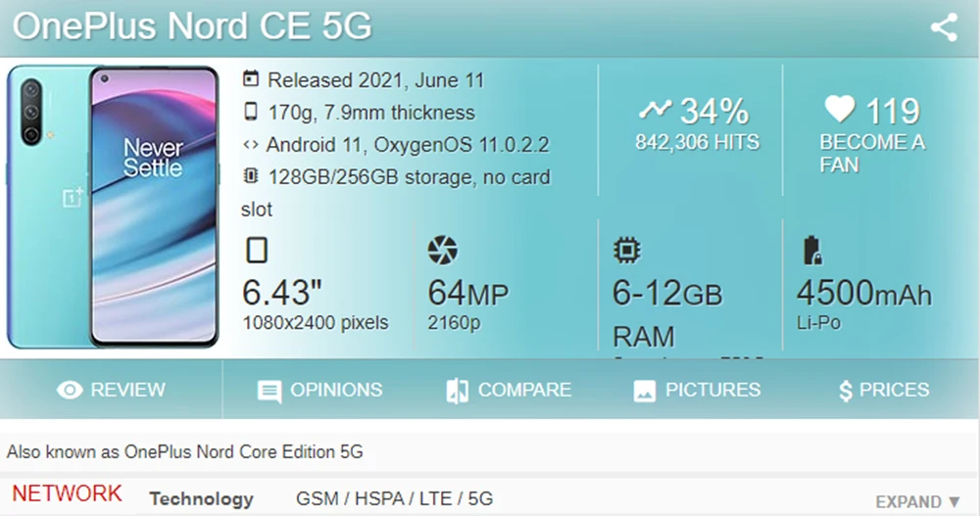Open the Opinions tab
This screenshot has width=980, height=516.
335,390
